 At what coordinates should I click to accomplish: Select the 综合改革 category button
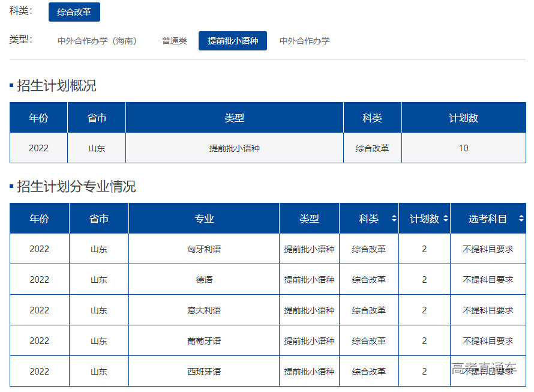tap(74, 12)
